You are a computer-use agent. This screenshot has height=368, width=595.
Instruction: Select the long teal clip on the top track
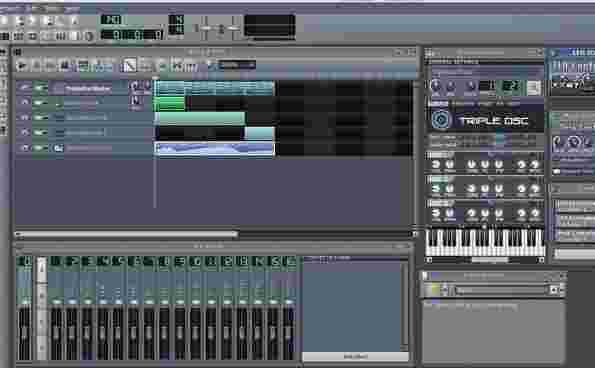pyautogui.click(x=214, y=88)
